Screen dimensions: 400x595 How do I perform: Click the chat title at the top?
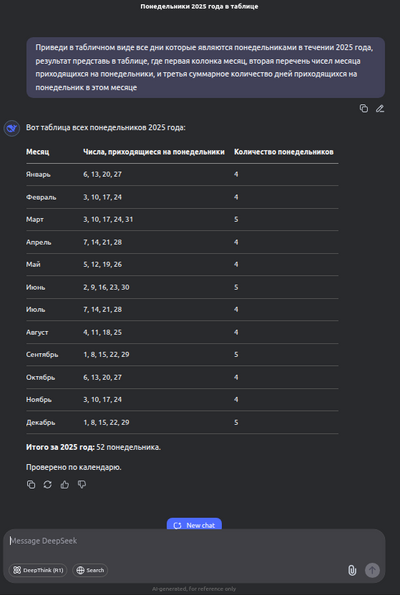point(199,6)
